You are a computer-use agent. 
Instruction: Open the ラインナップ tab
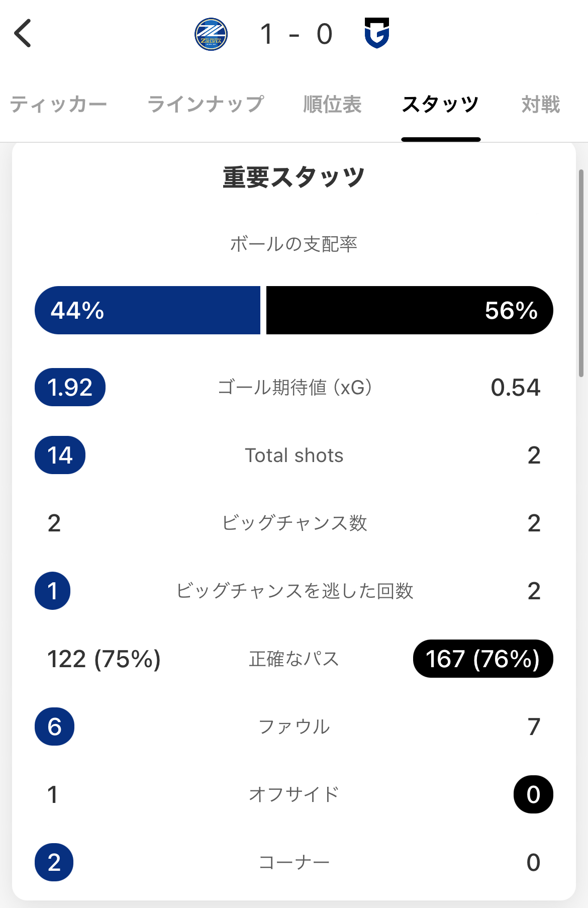click(205, 105)
